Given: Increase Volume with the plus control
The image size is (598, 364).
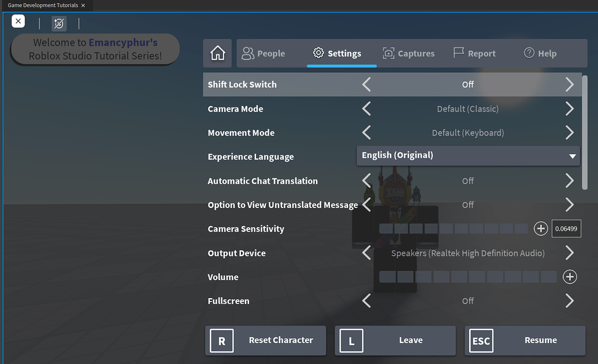Looking at the screenshot, I should pyautogui.click(x=570, y=277).
